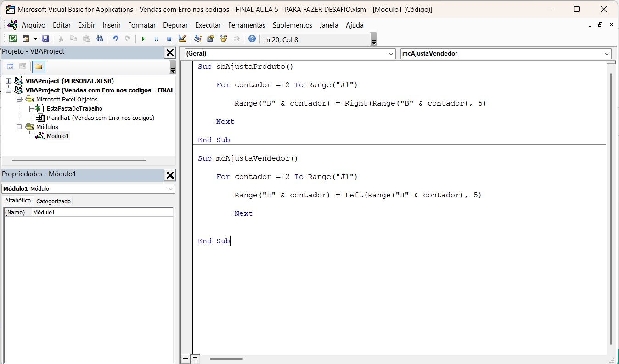Image resolution: width=619 pixels, height=364 pixels.
Task: Open the Arquivo menu
Action: click(34, 25)
